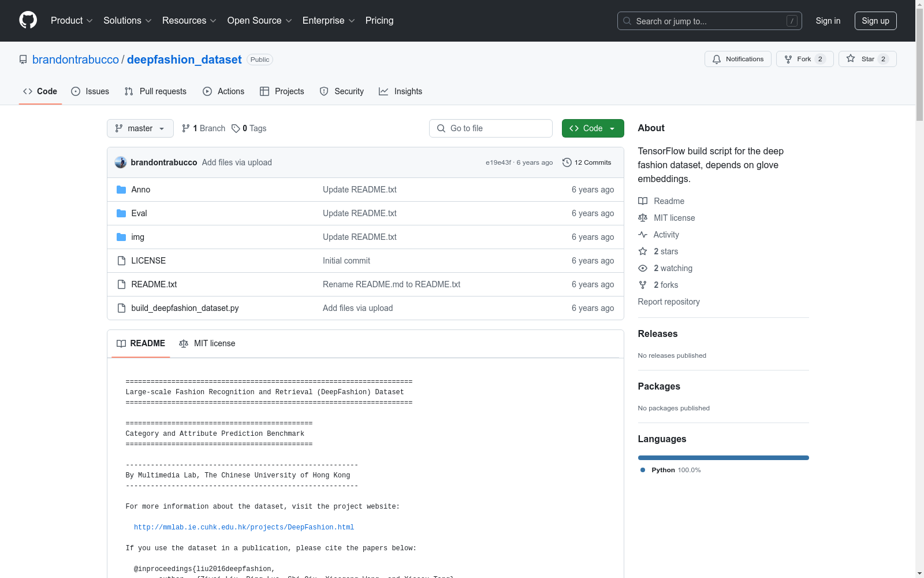Click the Pricing link
Image resolution: width=924 pixels, height=578 pixels.
[379, 20]
